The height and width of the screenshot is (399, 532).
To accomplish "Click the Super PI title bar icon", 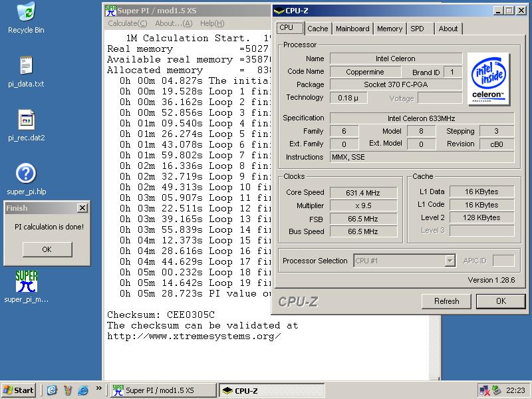I will pos(110,11).
